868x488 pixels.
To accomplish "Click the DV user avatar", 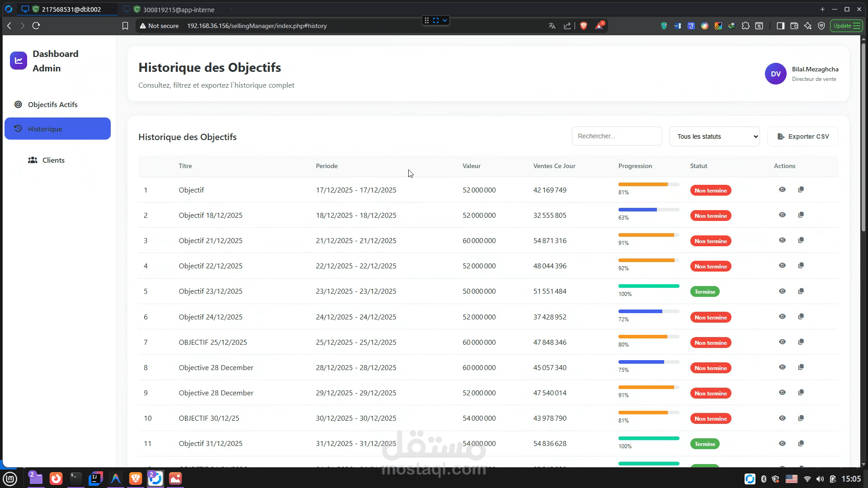I will (775, 74).
